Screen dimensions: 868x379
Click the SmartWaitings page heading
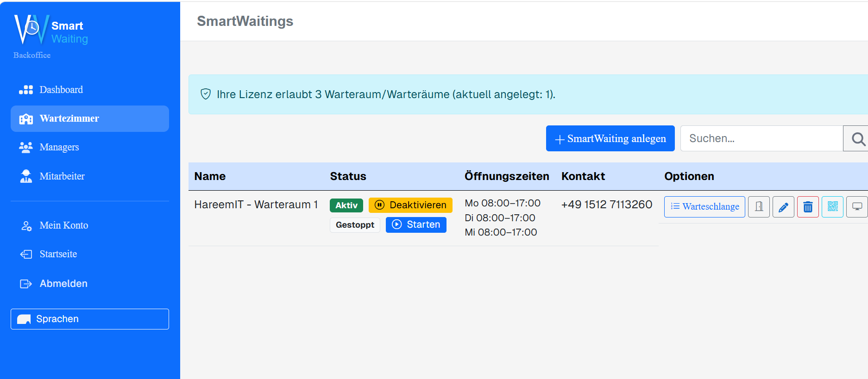pyautogui.click(x=245, y=21)
